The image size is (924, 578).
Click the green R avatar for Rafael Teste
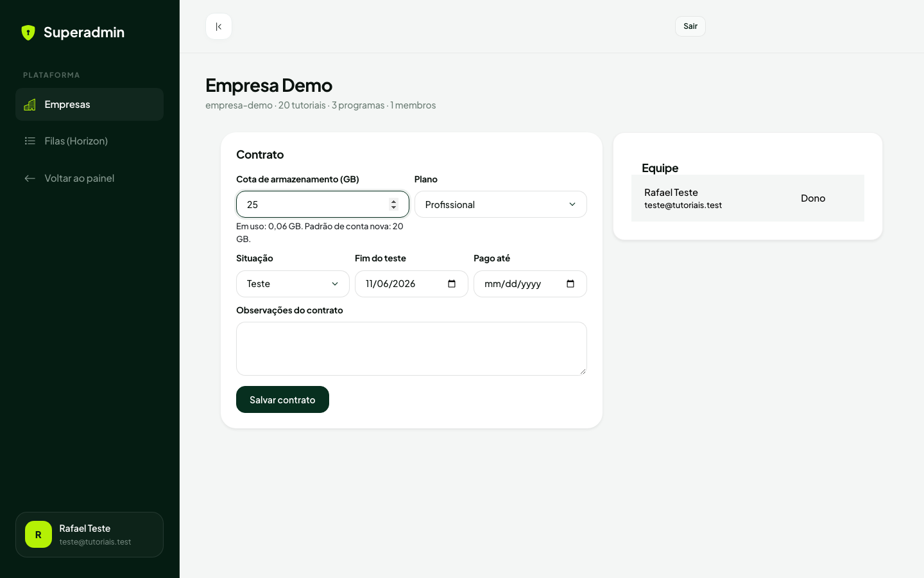point(38,534)
